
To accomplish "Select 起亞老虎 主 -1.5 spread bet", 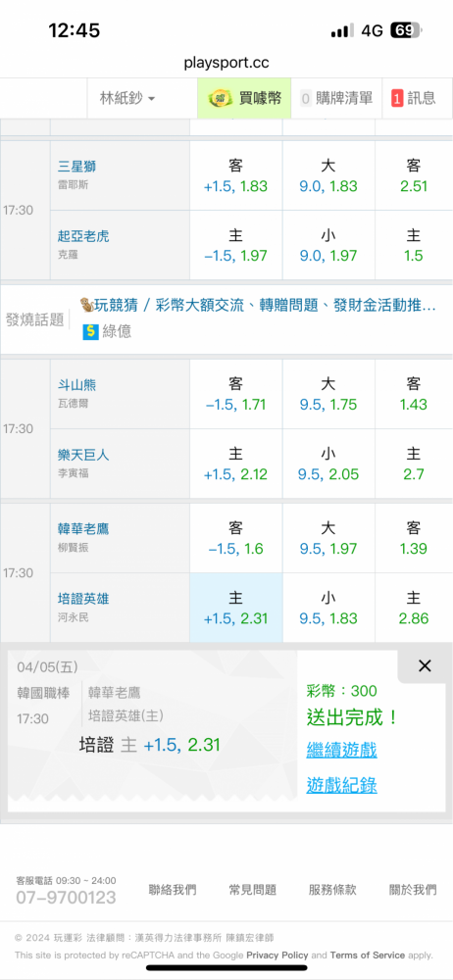I will (x=236, y=246).
